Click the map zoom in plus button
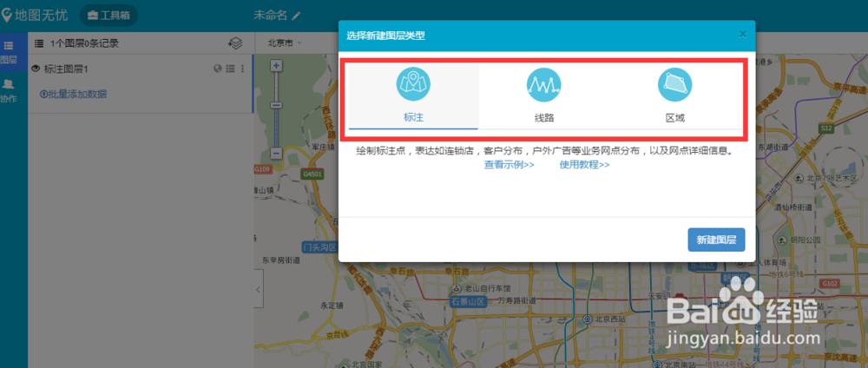Image resolution: width=868 pixels, height=368 pixels. (x=277, y=66)
